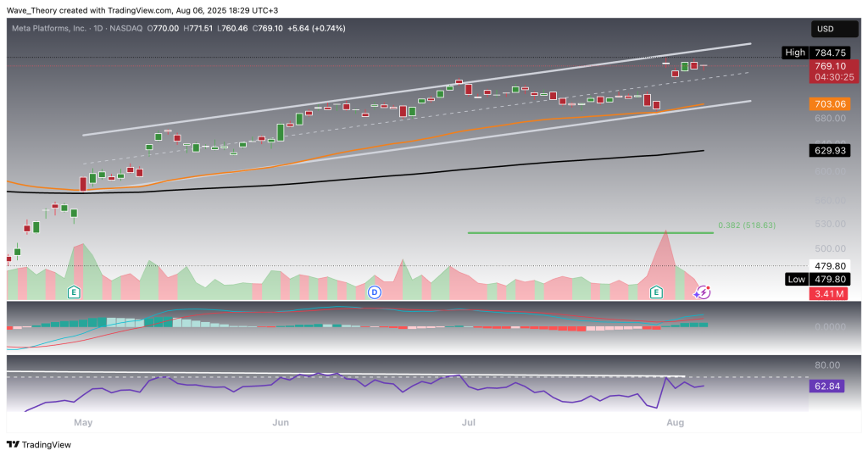Click the 0.382 (518.63) Fibonacci label
Image resolution: width=868 pixels, height=456 pixels.
point(747,225)
